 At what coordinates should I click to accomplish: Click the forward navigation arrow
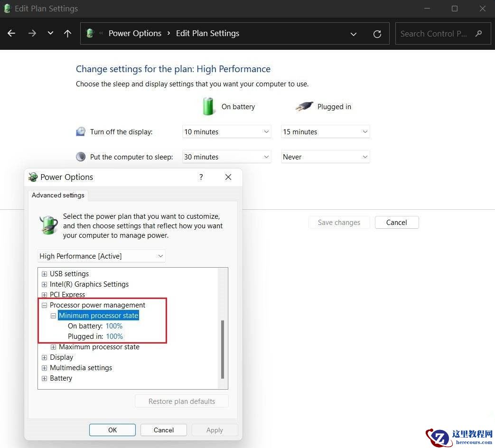(32, 33)
